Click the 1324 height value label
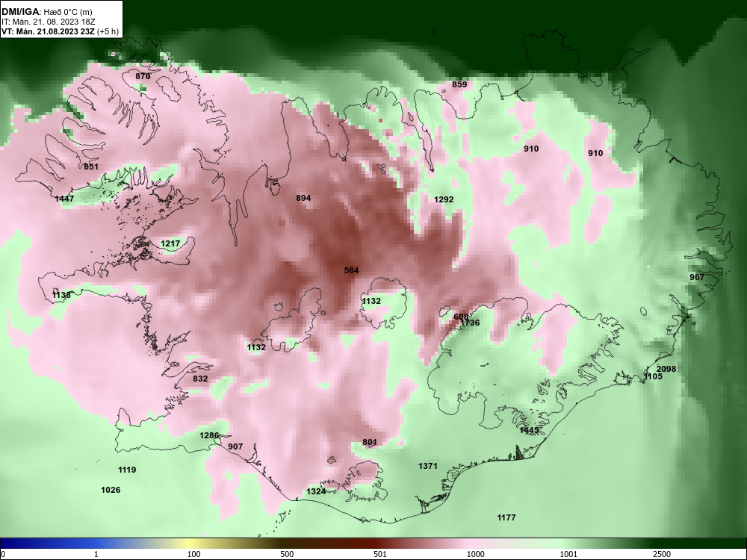The height and width of the screenshot is (560, 747). pyautogui.click(x=316, y=491)
